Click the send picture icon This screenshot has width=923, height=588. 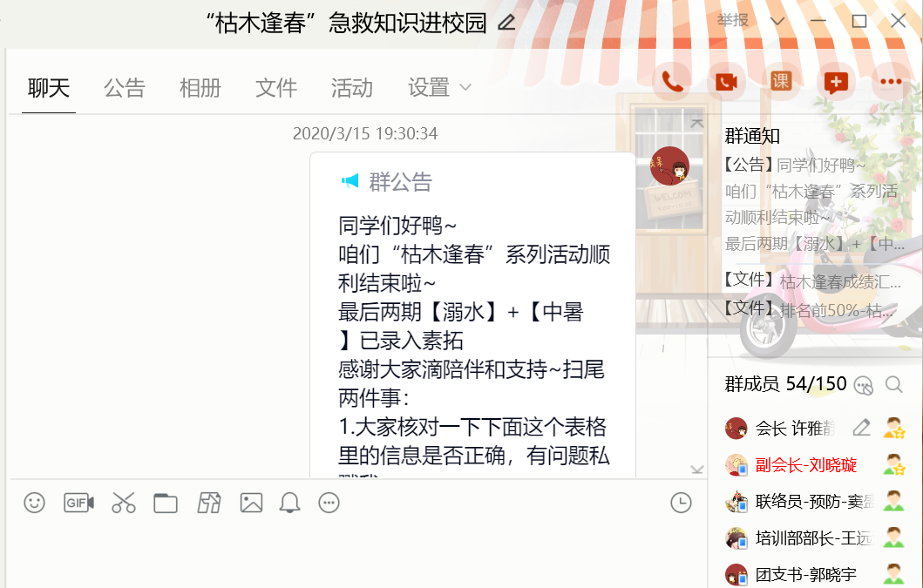(x=251, y=503)
